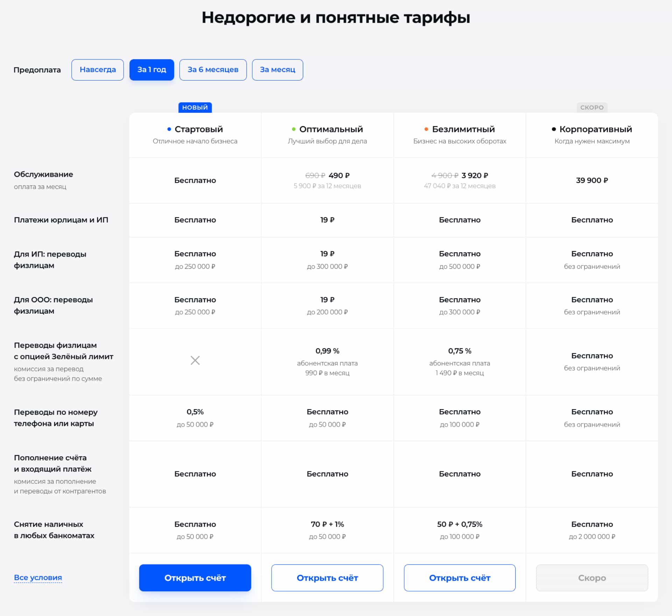
Task: Click the СКОРО badge above Корпоративный
Action: [592, 107]
